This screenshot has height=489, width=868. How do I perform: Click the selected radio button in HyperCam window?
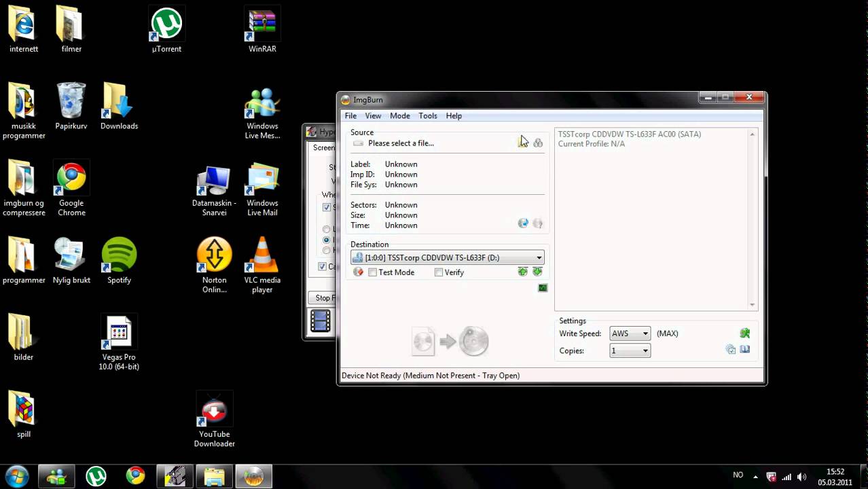coord(327,240)
